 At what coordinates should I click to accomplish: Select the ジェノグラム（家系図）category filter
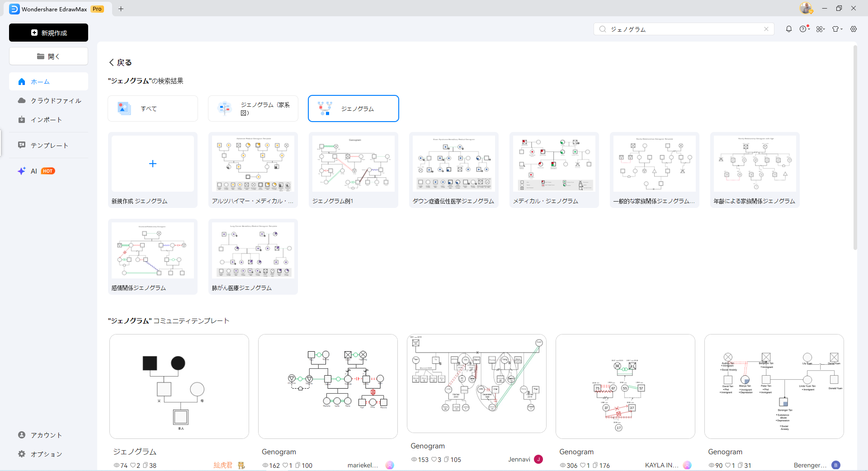pyautogui.click(x=253, y=108)
